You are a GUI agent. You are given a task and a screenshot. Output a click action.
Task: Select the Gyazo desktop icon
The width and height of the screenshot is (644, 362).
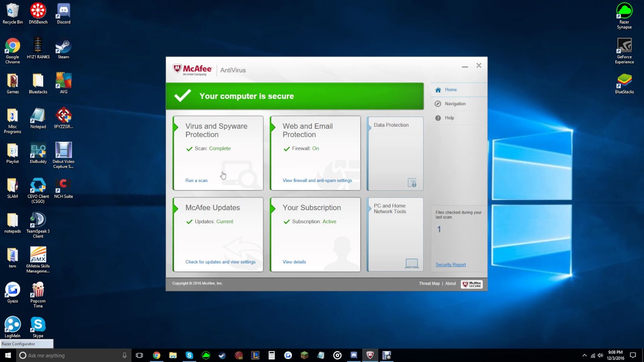[13, 293]
